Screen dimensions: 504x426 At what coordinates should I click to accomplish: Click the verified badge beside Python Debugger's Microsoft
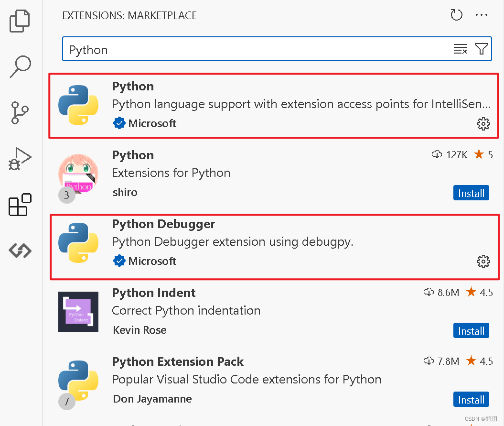coord(119,261)
